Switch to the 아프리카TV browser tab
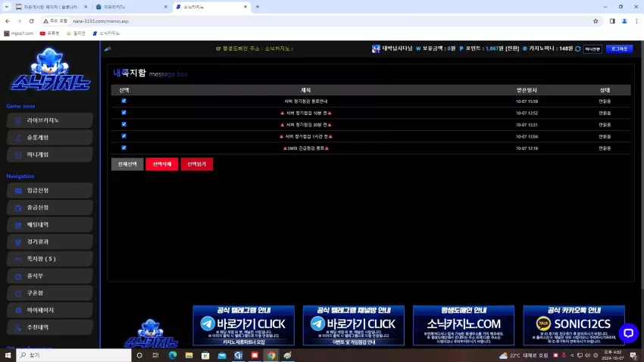 131,7
